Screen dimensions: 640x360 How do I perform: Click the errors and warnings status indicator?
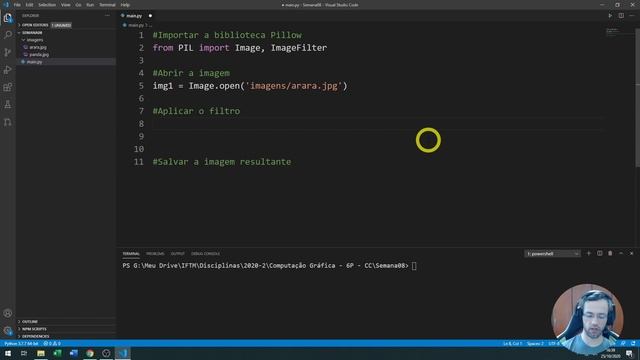coord(52,344)
